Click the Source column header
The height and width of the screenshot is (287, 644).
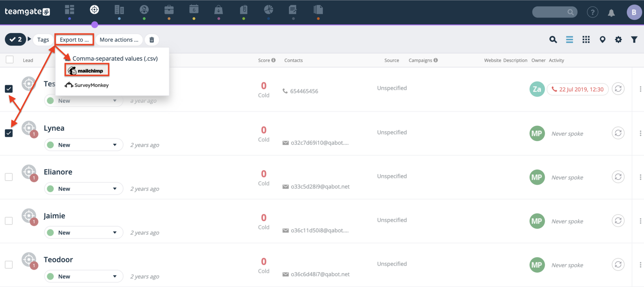click(392, 60)
